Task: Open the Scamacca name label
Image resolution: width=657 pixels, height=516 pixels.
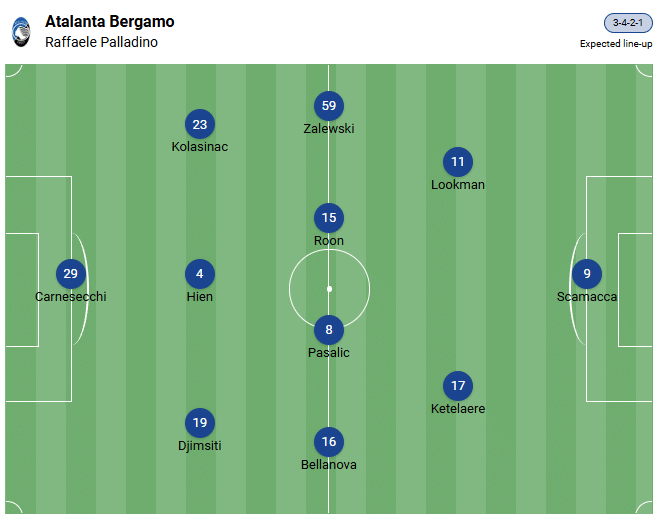Action: point(587,297)
